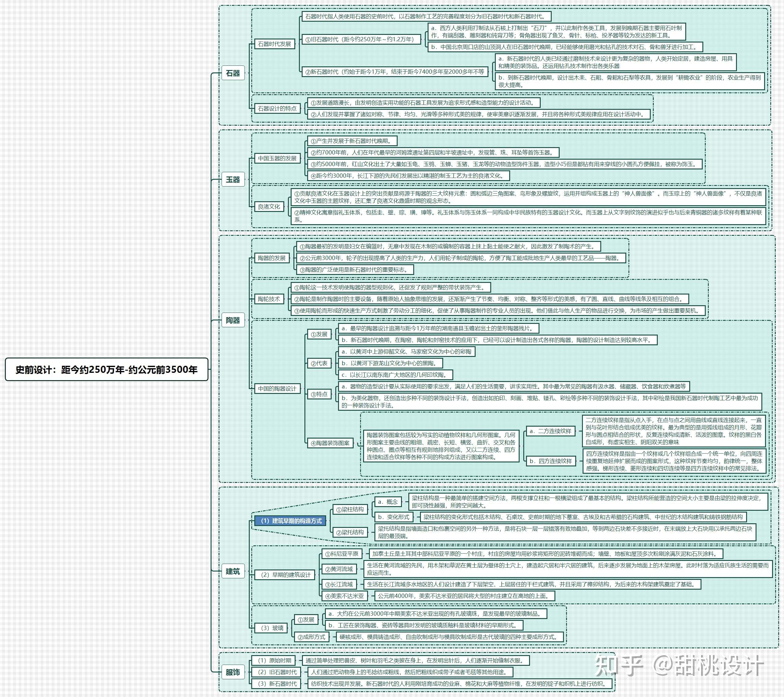This screenshot has width=784, height=697.
Task: Select the ④陶器装饰图案 node
Action: click(x=330, y=443)
